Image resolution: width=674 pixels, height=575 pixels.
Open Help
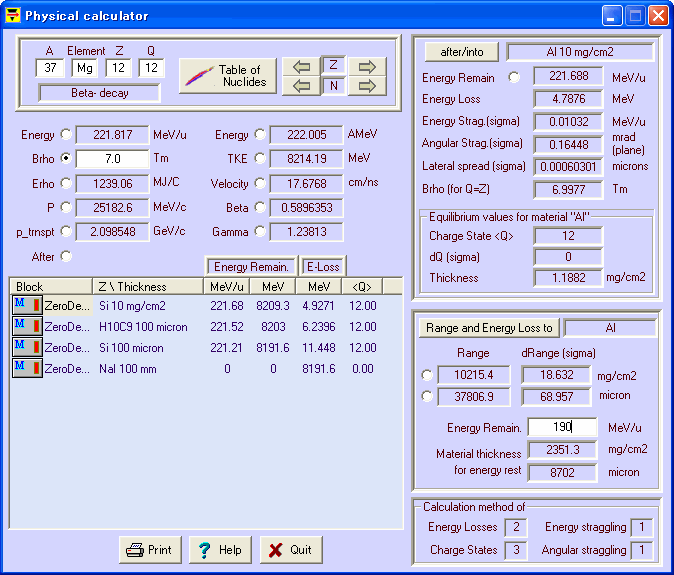tap(220, 550)
